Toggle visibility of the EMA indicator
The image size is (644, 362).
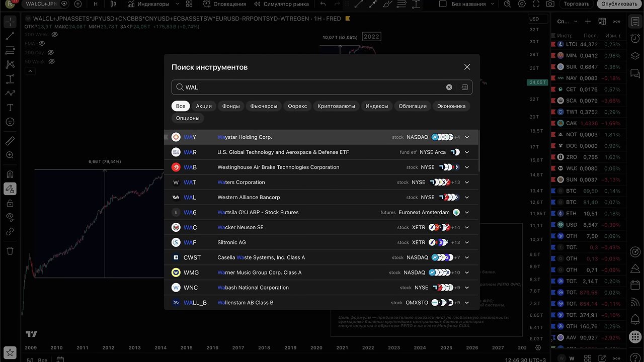tap(42, 44)
